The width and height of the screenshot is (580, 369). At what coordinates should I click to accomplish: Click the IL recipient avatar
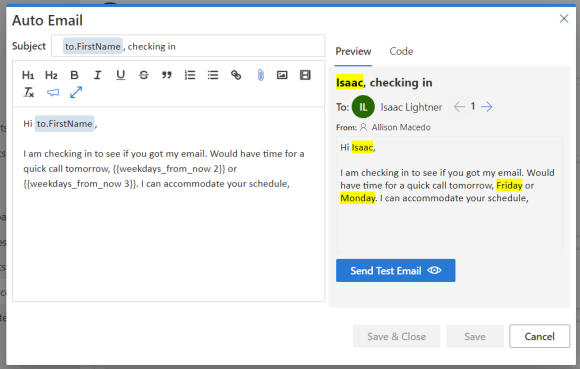click(363, 107)
